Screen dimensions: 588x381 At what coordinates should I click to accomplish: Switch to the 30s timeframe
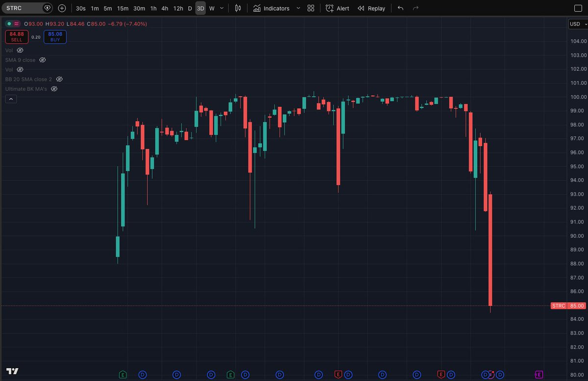point(80,8)
